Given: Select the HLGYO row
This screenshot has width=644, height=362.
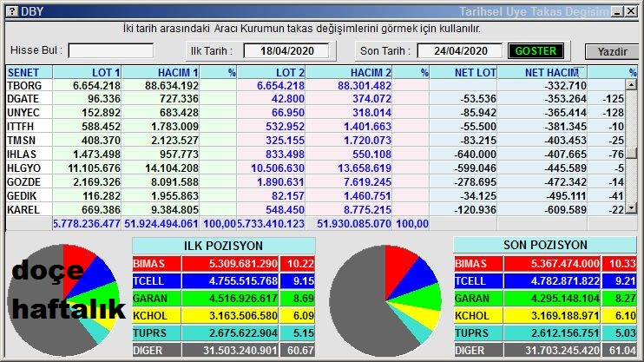Looking at the screenshot, I should 315,168.
